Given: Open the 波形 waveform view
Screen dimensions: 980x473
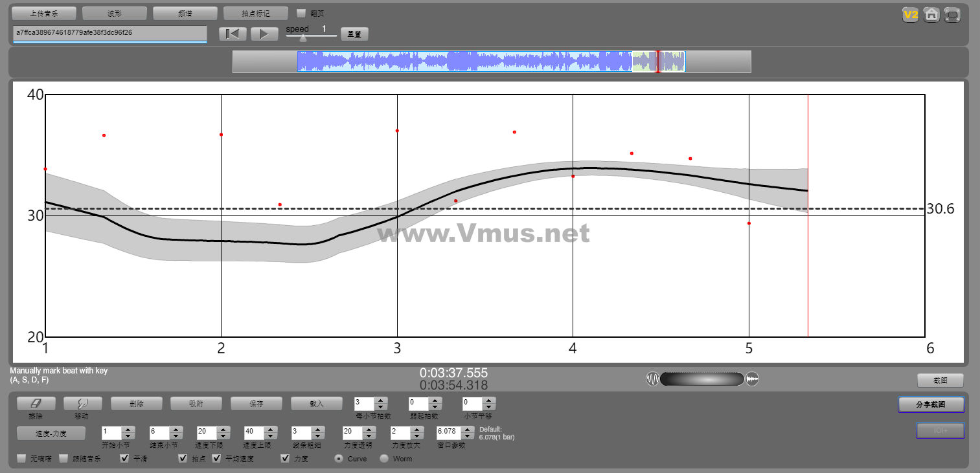Looking at the screenshot, I should (x=115, y=13).
